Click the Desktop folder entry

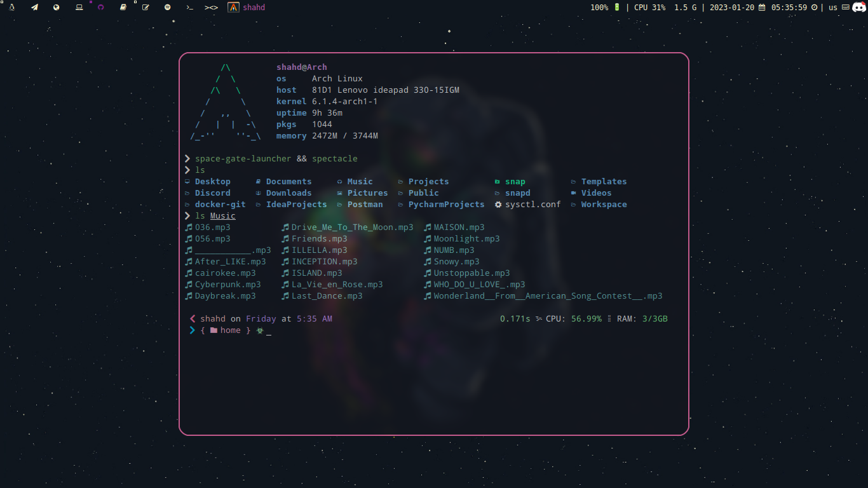click(x=213, y=182)
